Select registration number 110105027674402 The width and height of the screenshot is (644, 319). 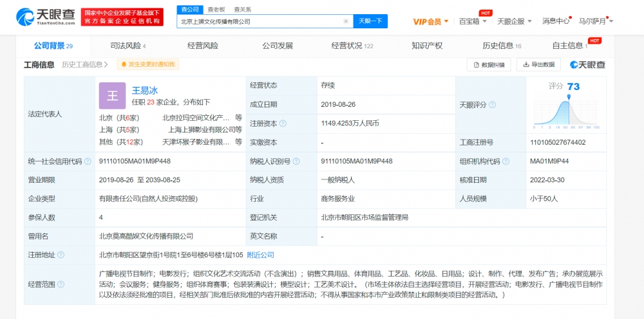(x=558, y=142)
